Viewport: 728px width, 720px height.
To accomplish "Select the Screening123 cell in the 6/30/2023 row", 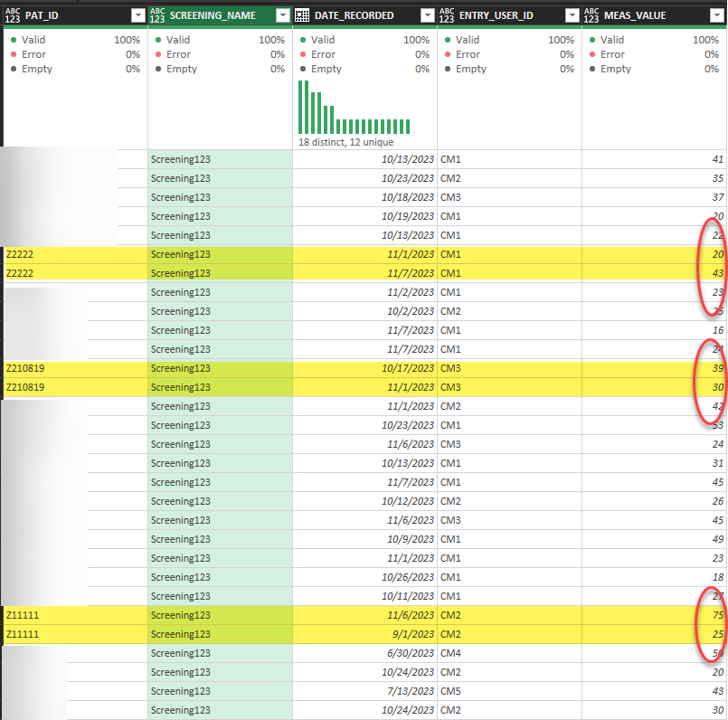I will (x=220, y=653).
